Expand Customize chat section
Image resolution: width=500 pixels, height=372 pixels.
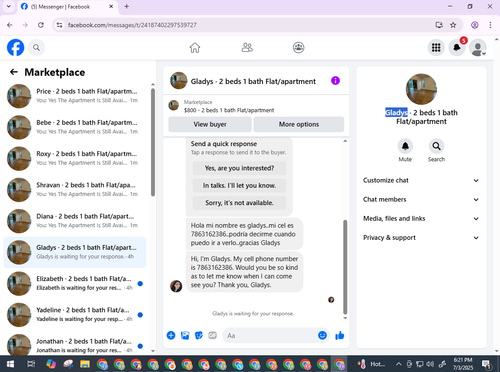[x=421, y=180]
